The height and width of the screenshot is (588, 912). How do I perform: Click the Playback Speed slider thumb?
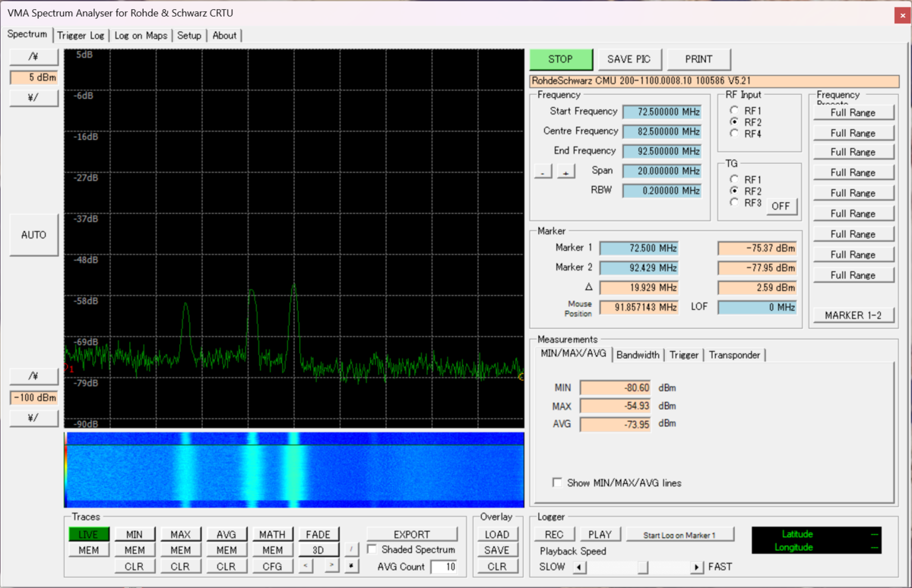[x=643, y=567]
